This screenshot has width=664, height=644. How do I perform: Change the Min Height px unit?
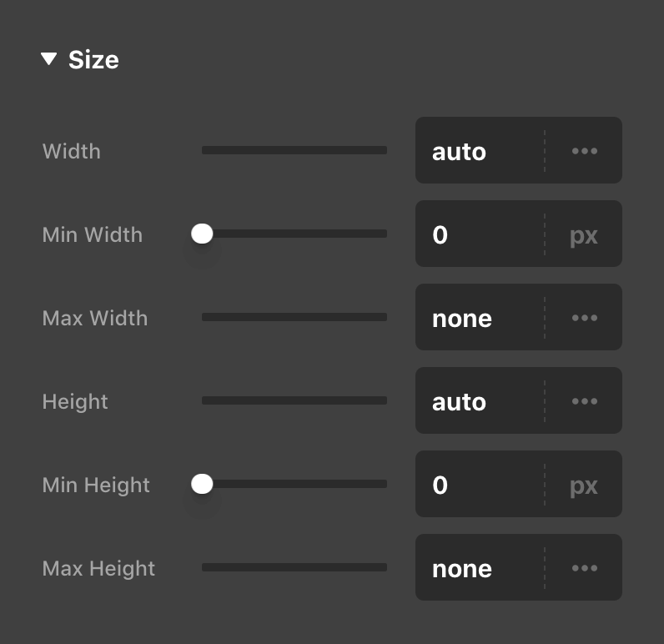click(x=584, y=486)
